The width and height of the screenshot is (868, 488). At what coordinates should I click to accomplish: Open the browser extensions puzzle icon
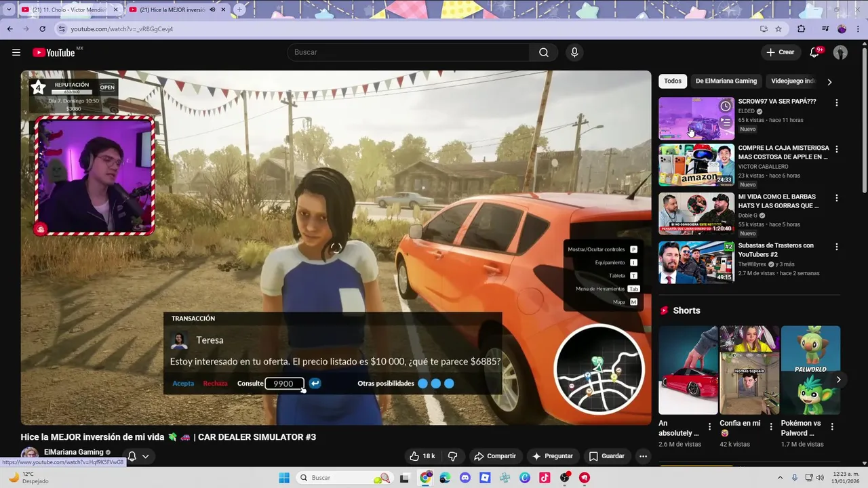coord(802,28)
